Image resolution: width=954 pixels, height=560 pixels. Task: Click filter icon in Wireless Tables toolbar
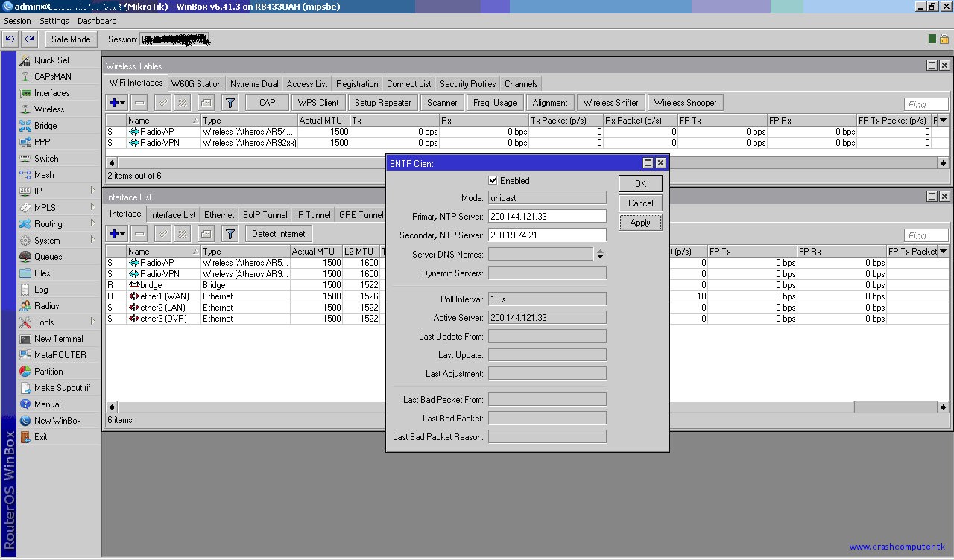pyautogui.click(x=230, y=103)
